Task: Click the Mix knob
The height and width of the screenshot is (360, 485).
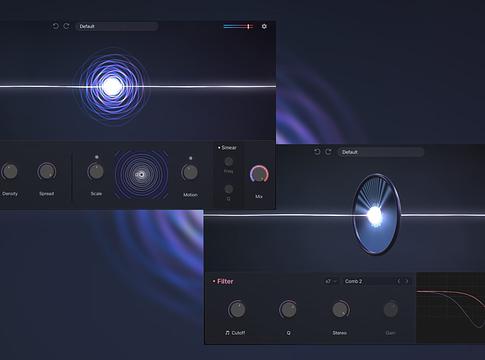Action: pyautogui.click(x=259, y=174)
